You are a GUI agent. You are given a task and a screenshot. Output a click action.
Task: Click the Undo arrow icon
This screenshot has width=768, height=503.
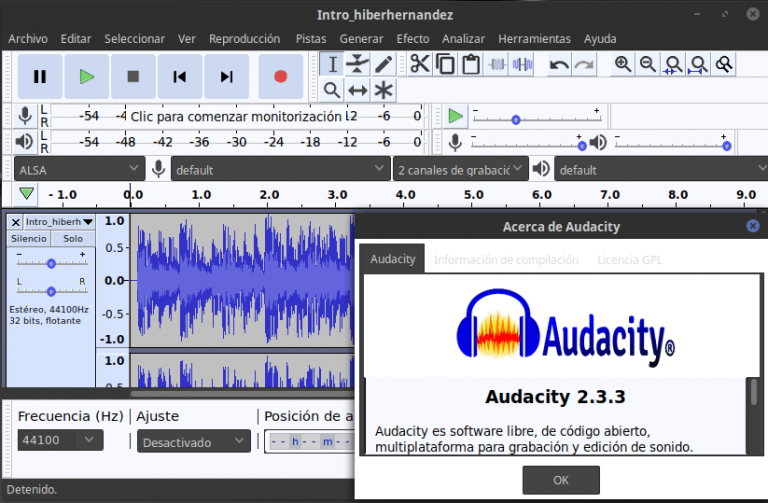tap(559, 65)
